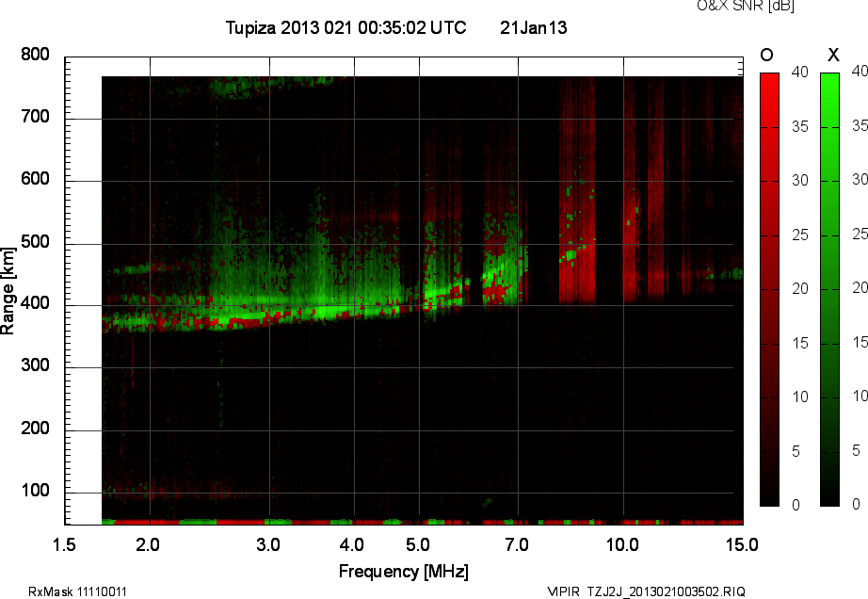Click the 3.0 frequency tick label
Viewport: 868px width, 599px height.
pyautogui.click(x=268, y=544)
